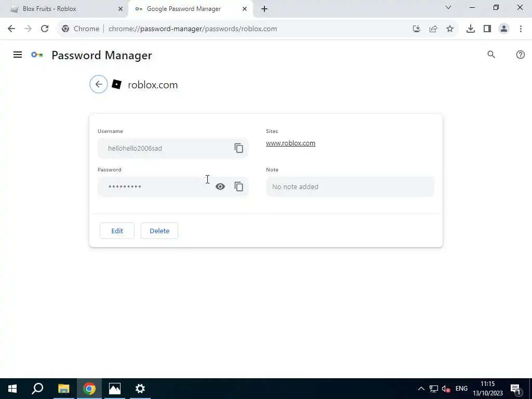The height and width of the screenshot is (399, 532).
Task: Open the Photos app in the taskbar
Action: click(x=115, y=389)
